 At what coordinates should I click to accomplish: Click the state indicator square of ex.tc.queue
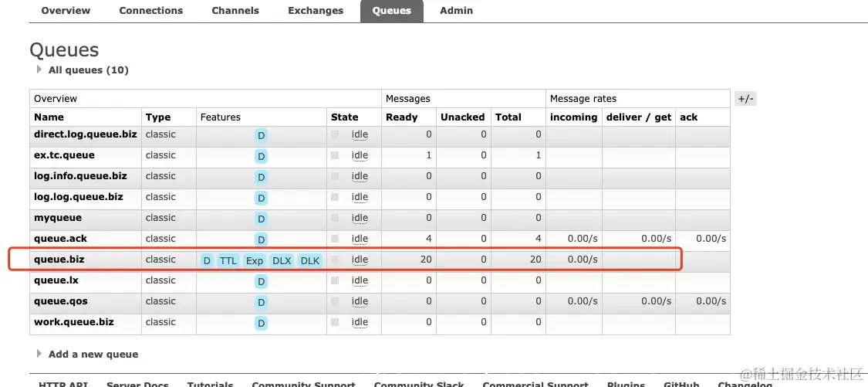(x=335, y=155)
